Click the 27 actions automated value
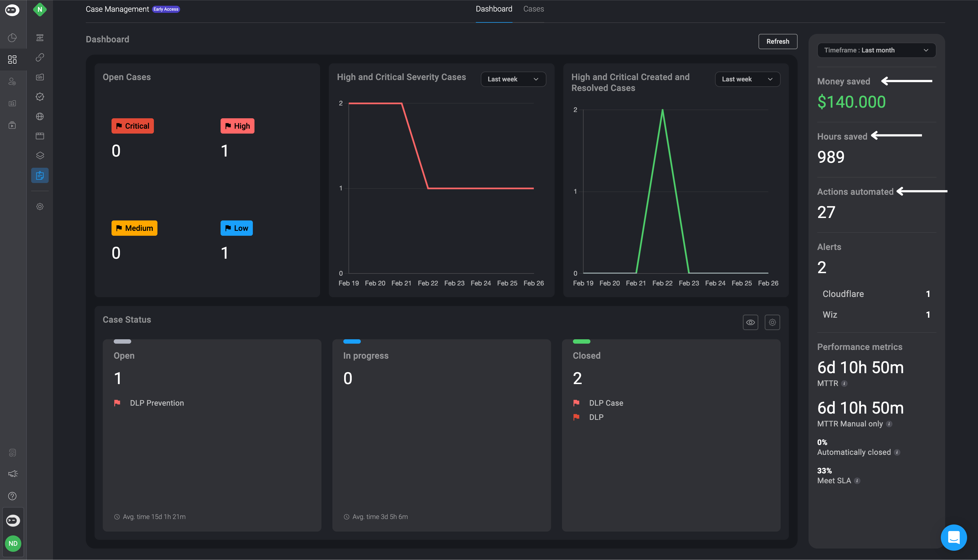The height and width of the screenshot is (560, 978). click(x=826, y=212)
